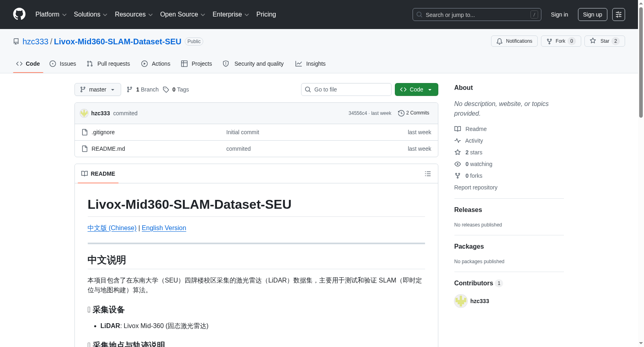Expand the Enterprise menu

pyautogui.click(x=231, y=15)
